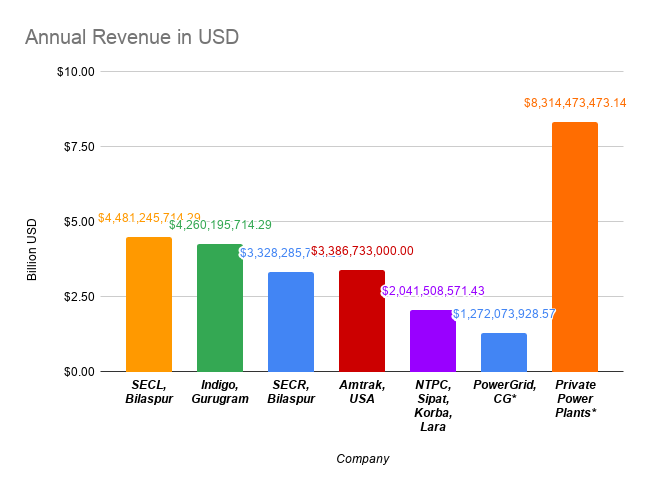Image resolution: width=648 pixels, height=490 pixels.
Task: Click the $5.00 axis label
Action: tap(79, 222)
